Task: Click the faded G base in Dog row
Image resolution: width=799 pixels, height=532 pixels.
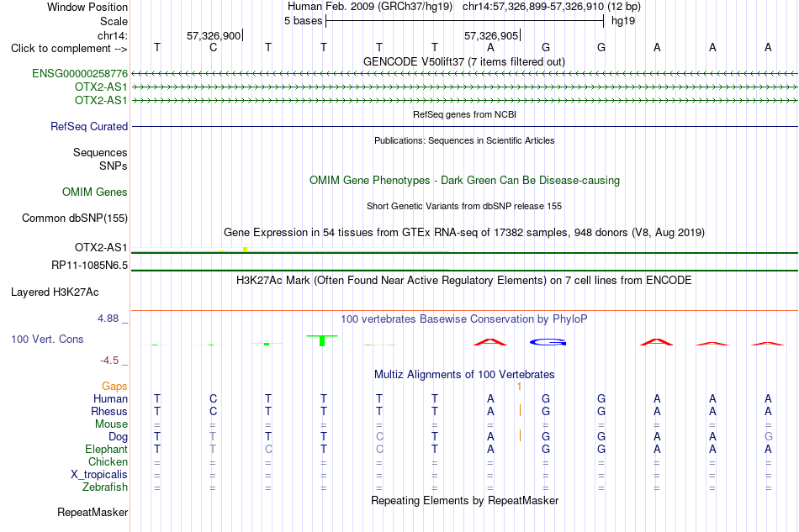Action: 768,436
